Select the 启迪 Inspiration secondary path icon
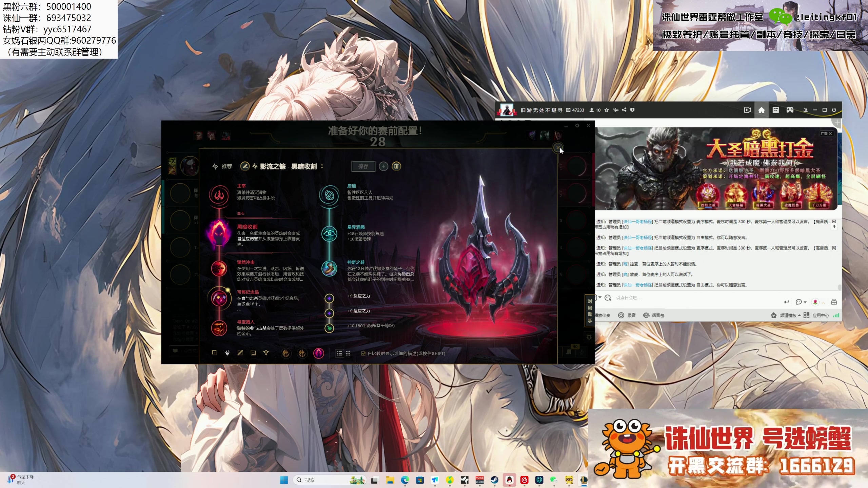Viewport: 868px width, 488px height. [329, 195]
